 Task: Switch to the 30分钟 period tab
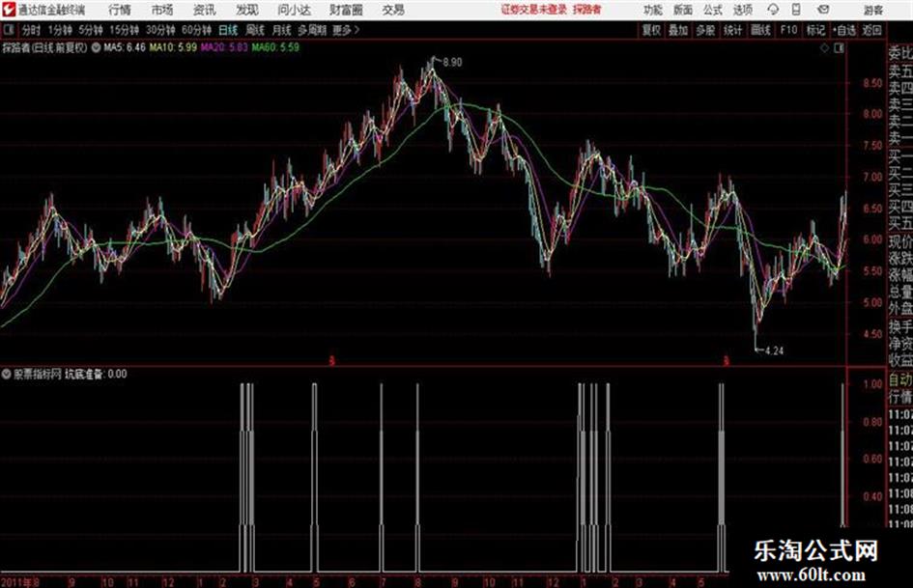160,30
